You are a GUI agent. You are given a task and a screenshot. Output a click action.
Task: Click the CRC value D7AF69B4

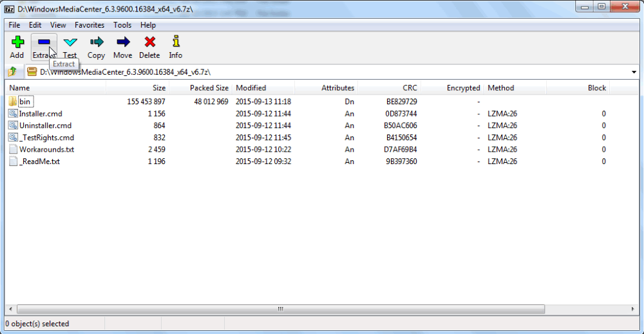(401, 149)
